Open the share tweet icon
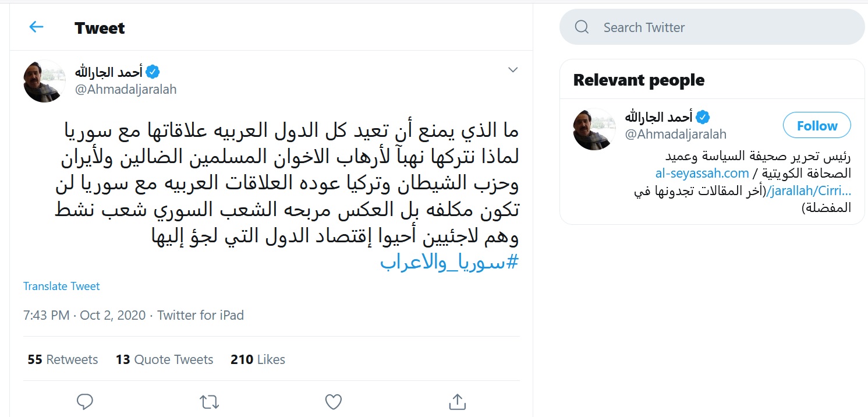This screenshot has width=868, height=417. coord(457,401)
